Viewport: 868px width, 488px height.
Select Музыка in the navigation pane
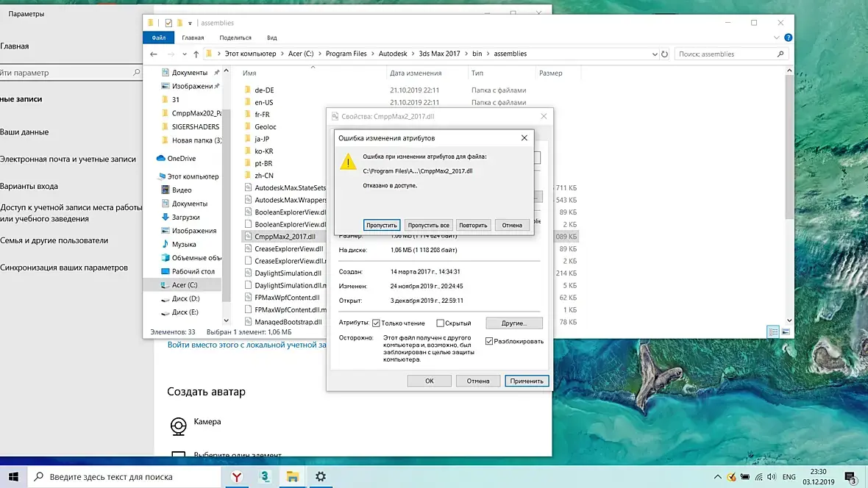[x=184, y=245]
